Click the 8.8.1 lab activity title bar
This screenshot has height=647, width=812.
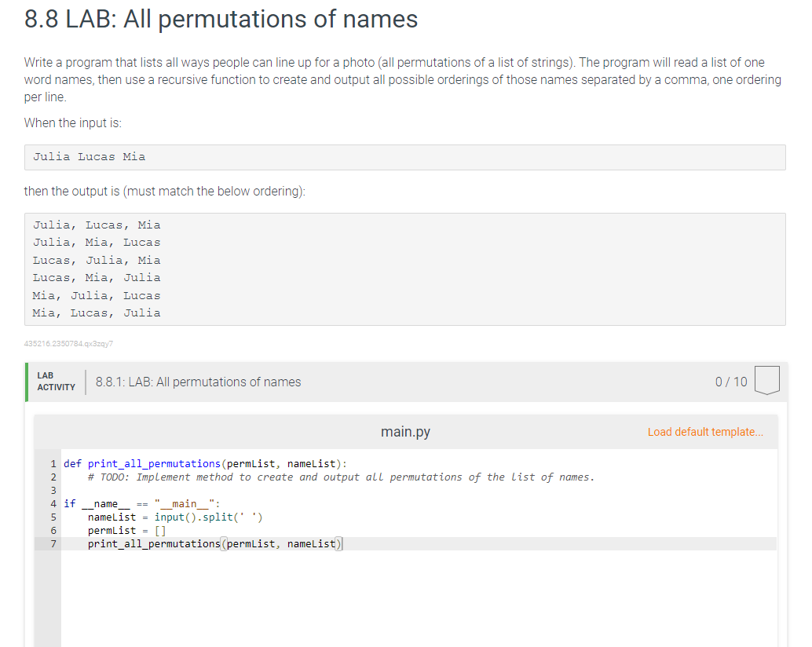[x=198, y=382]
